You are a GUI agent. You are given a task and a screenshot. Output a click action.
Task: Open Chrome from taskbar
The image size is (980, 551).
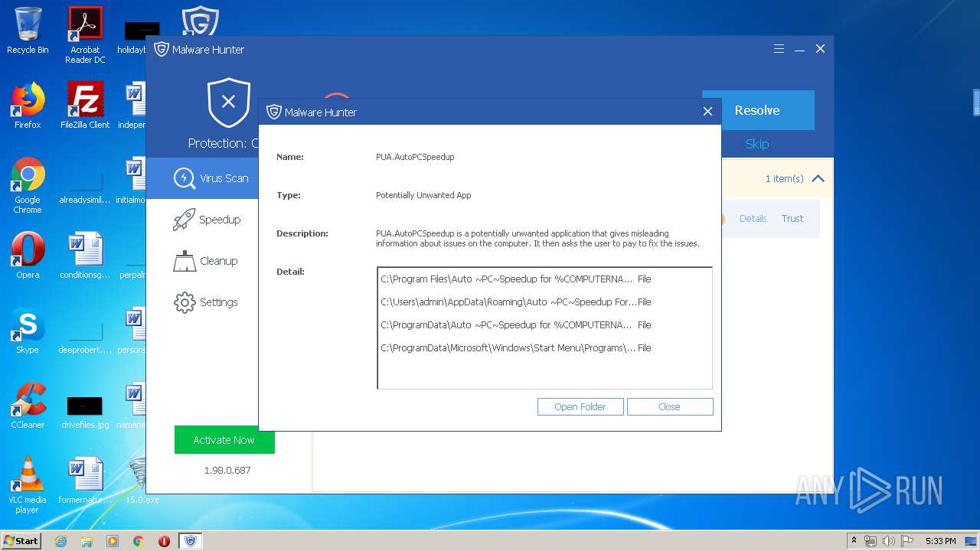tap(139, 541)
